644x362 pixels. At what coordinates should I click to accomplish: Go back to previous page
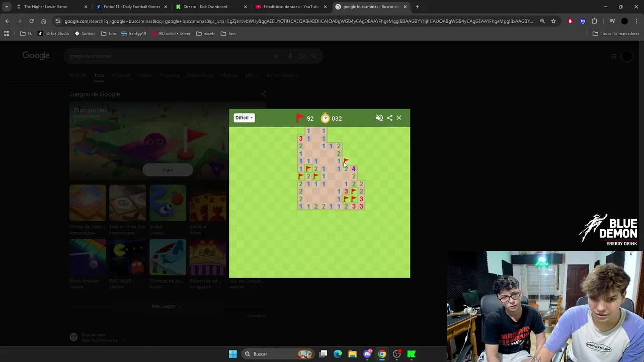click(x=7, y=21)
